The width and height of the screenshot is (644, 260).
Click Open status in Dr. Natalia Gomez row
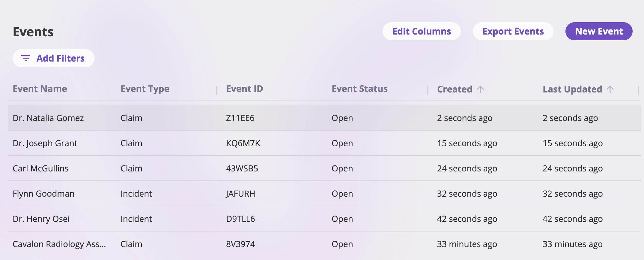point(342,118)
